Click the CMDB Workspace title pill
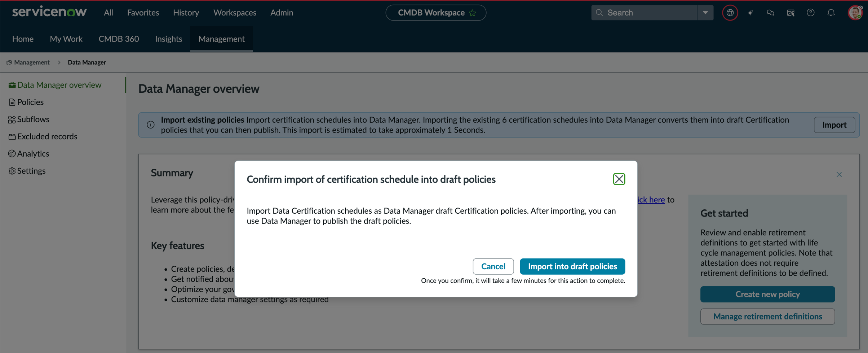 pyautogui.click(x=436, y=13)
